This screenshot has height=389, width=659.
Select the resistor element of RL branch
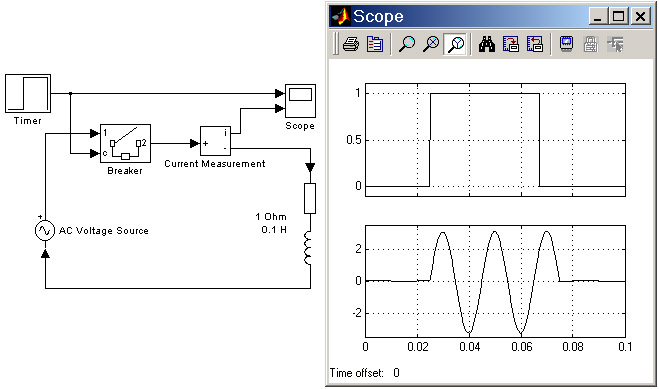[x=310, y=198]
